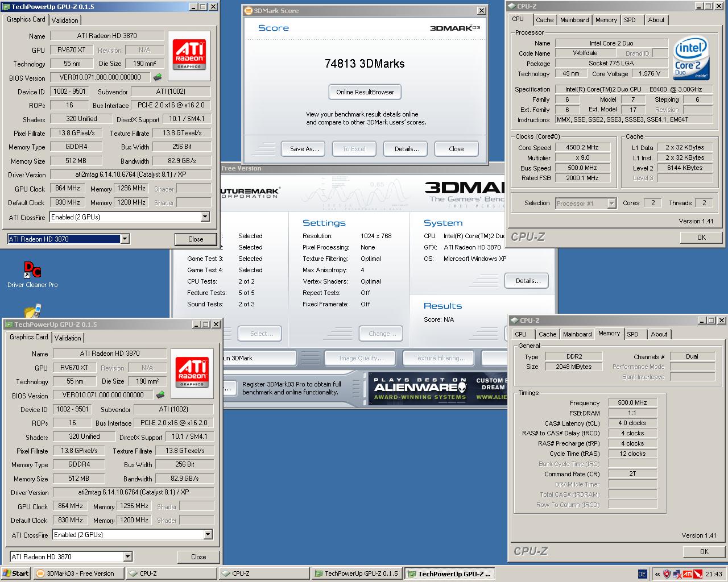This screenshot has width=728, height=582.
Task: Open Driver Cleaner Pro desktop shortcut
Action: click(x=32, y=274)
